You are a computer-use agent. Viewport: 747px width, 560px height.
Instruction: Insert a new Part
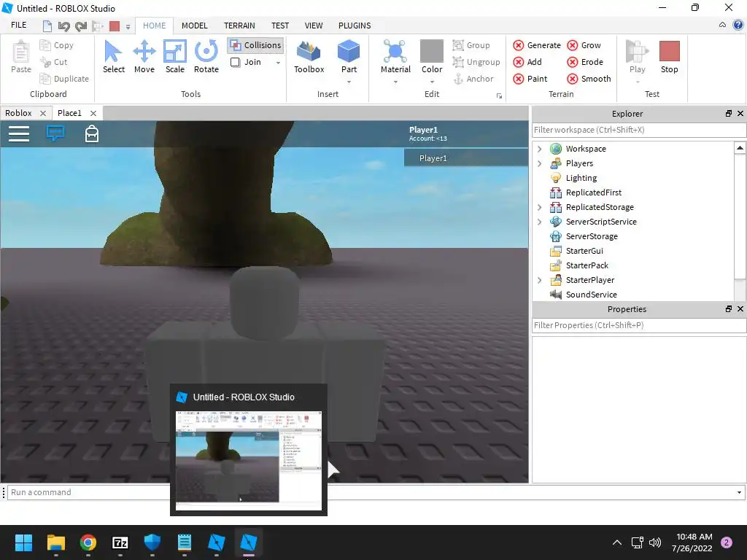(349, 57)
